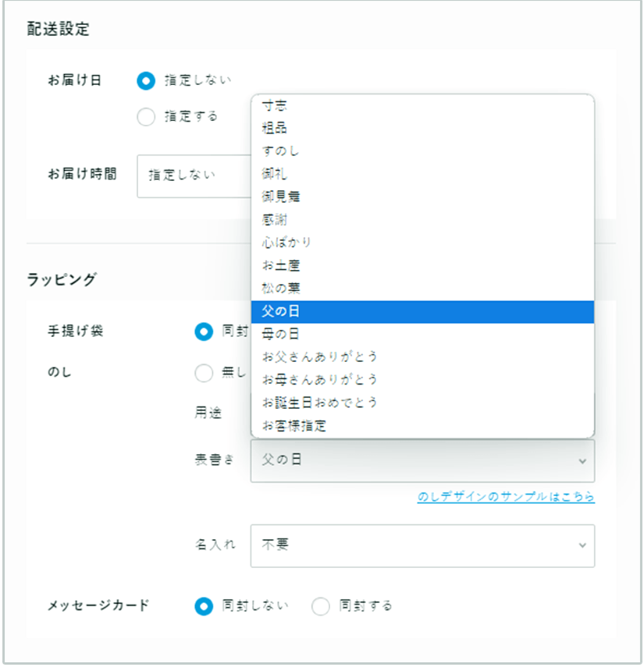Choose 御礼 from the list
644x667 pixels.
click(x=422, y=173)
